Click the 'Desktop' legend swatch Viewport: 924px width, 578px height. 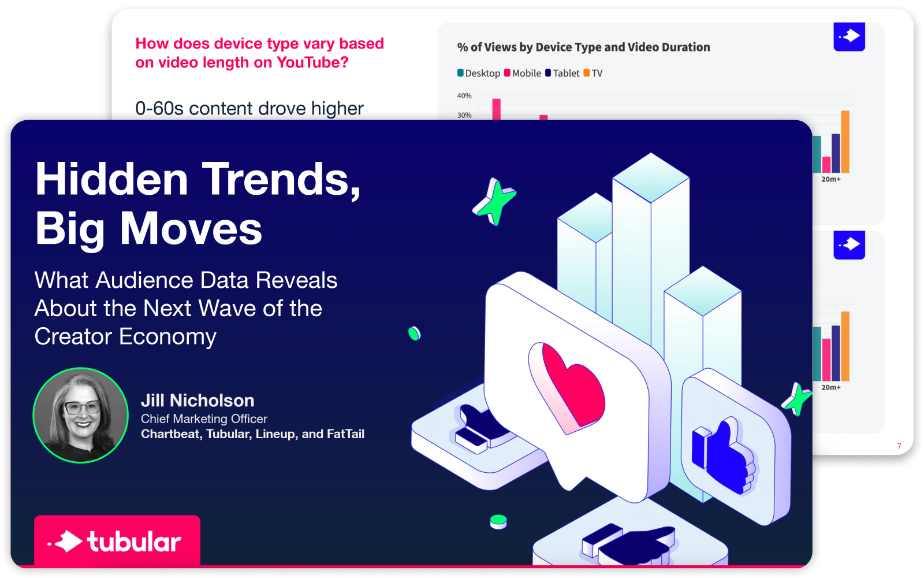click(460, 73)
